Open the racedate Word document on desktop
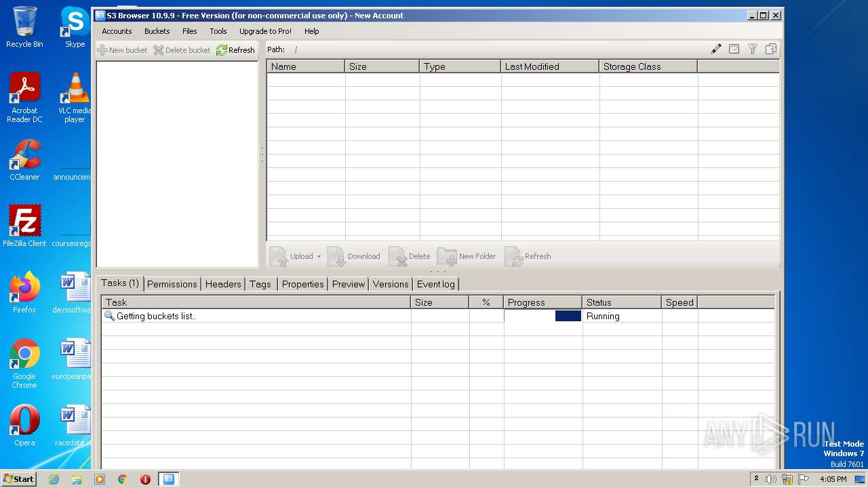 click(x=73, y=426)
